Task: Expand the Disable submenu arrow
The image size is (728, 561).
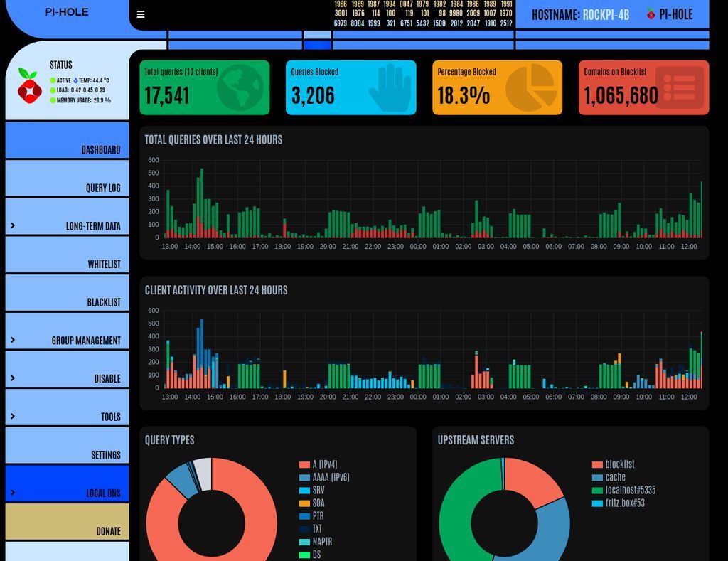Action: [x=13, y=378]
